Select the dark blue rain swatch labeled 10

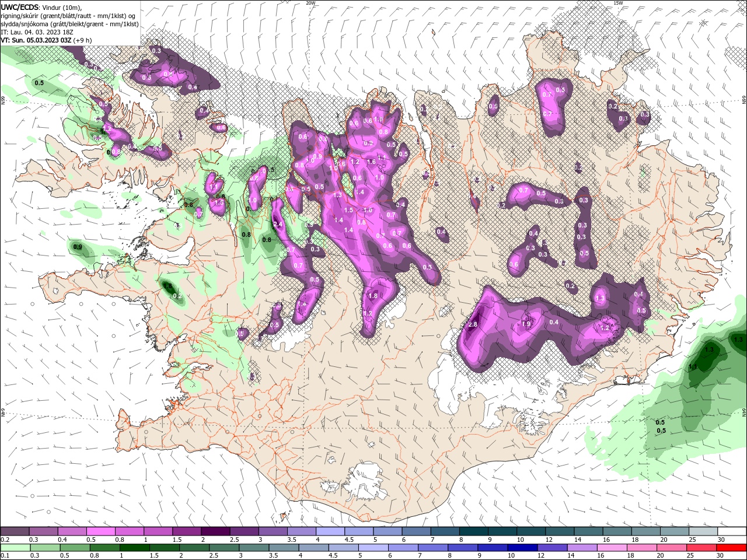point(522,548)
